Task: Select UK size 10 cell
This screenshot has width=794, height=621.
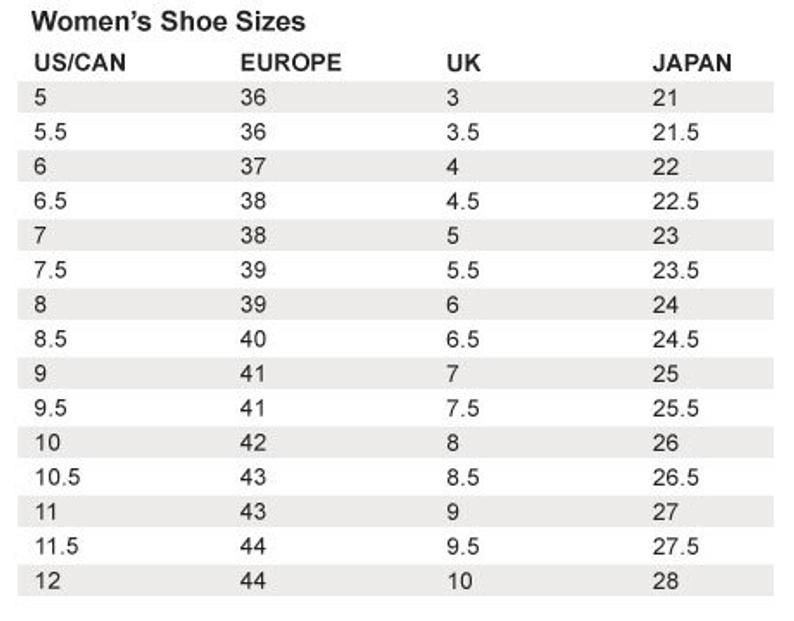Action: [459, 581]
